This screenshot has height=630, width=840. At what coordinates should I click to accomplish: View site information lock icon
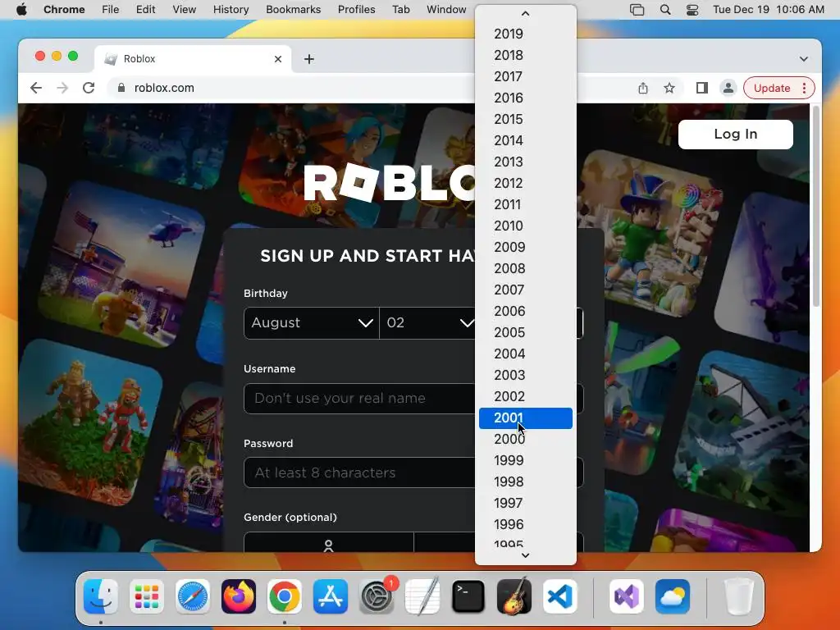(121, 88)
